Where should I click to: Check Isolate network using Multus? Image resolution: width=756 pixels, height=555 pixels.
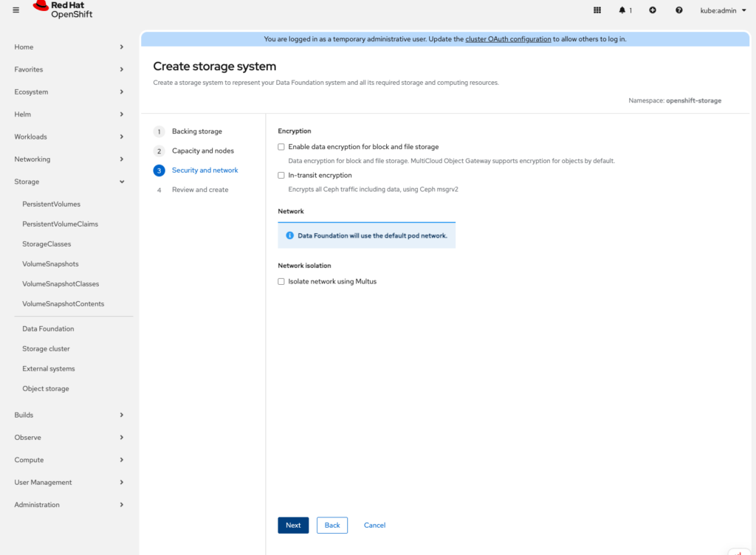click(x=281, y=281)
